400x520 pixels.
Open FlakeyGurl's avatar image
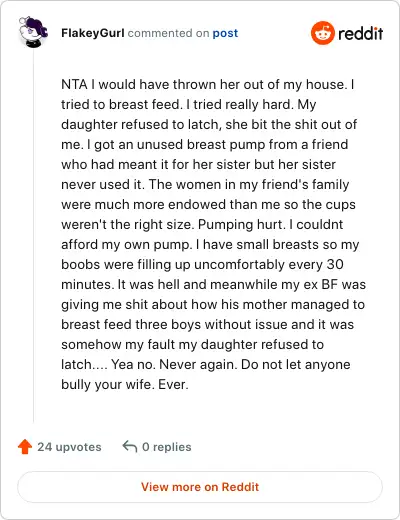point(34,32)
